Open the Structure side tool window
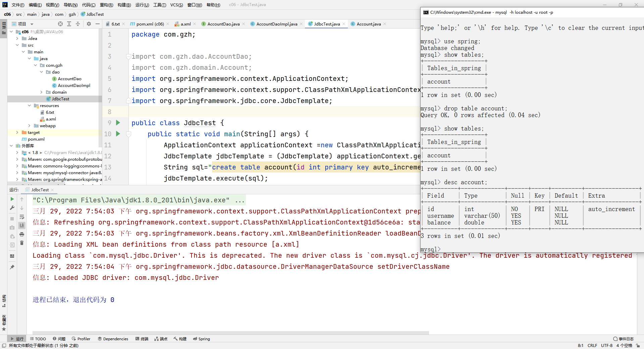Image resolution: width=644 pixels, height=349 pixels. pyautogui.click(x=4, y=301)
